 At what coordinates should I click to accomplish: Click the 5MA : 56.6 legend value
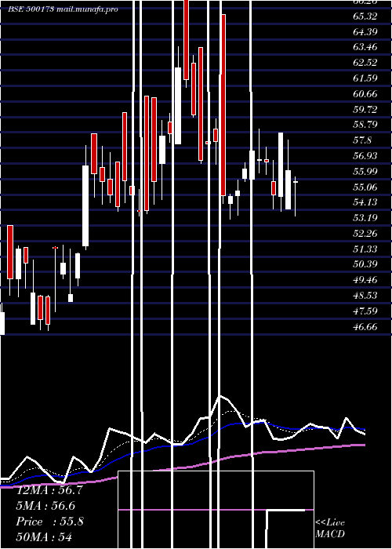45,506
